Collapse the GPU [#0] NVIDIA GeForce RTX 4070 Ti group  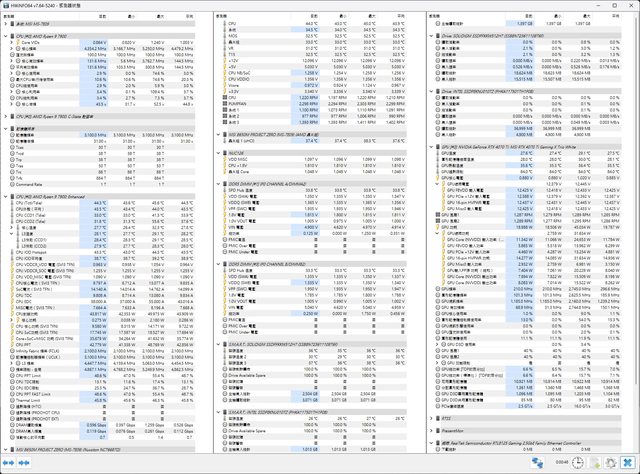tap(432, 147)
